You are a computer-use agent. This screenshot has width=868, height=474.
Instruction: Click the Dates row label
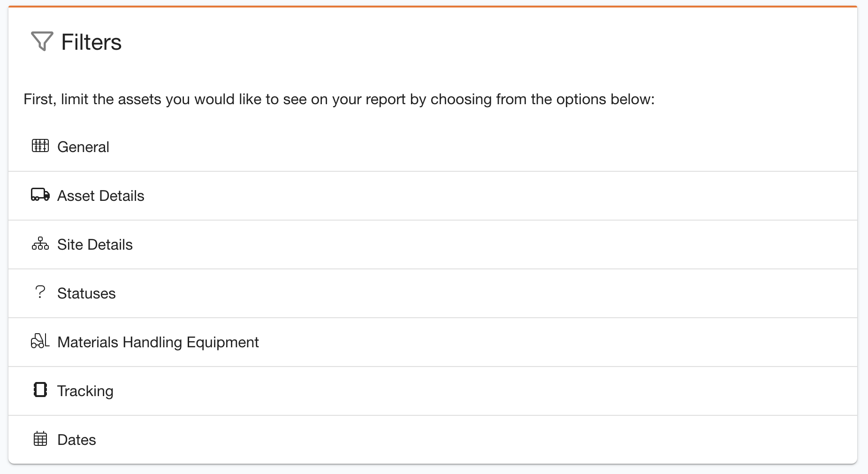(x=76, y=440)
